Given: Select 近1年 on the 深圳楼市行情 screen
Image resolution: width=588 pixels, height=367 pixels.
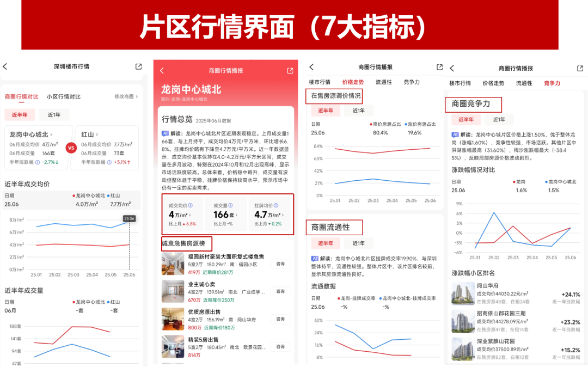Looking at the screenshot, I should 54,115.
